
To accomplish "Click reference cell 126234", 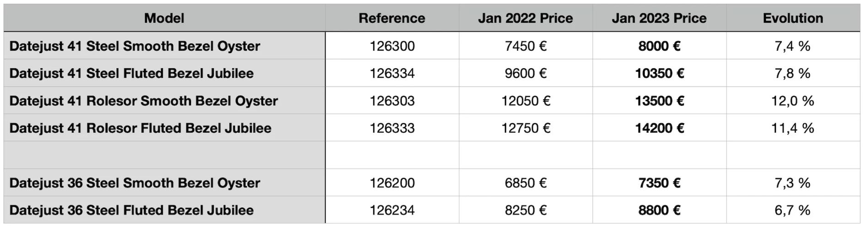I will click(x=392, y=210).
